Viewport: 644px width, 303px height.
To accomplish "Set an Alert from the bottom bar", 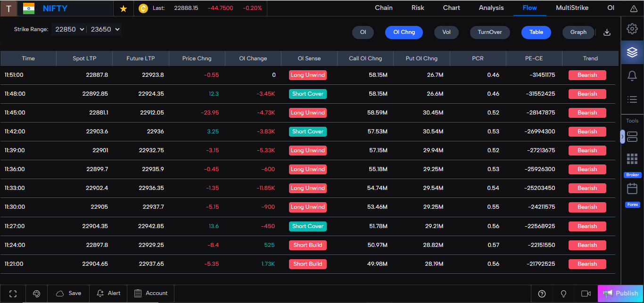I will [x=108, y=294].
